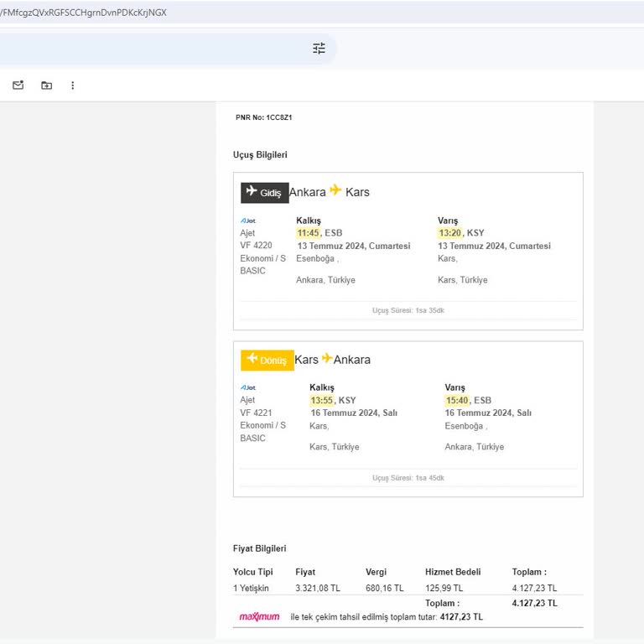Click inside the mail search field
This screenshot has width=644, height=644.
coord(151,49)
